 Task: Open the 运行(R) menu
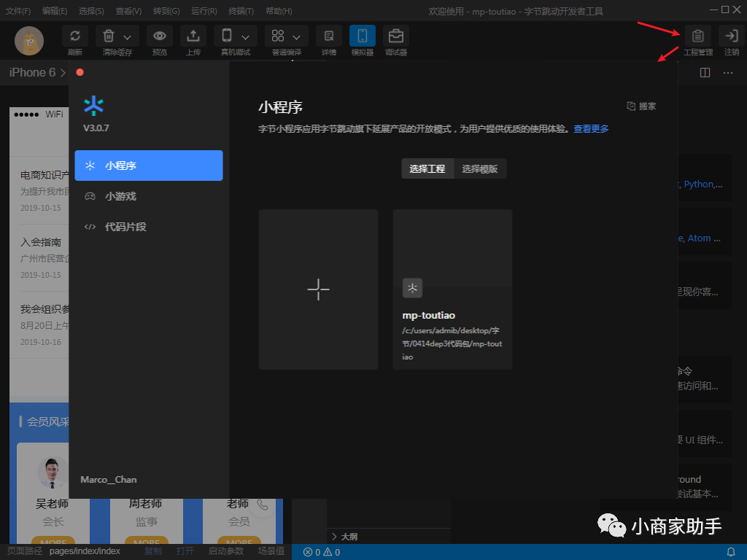204,11
